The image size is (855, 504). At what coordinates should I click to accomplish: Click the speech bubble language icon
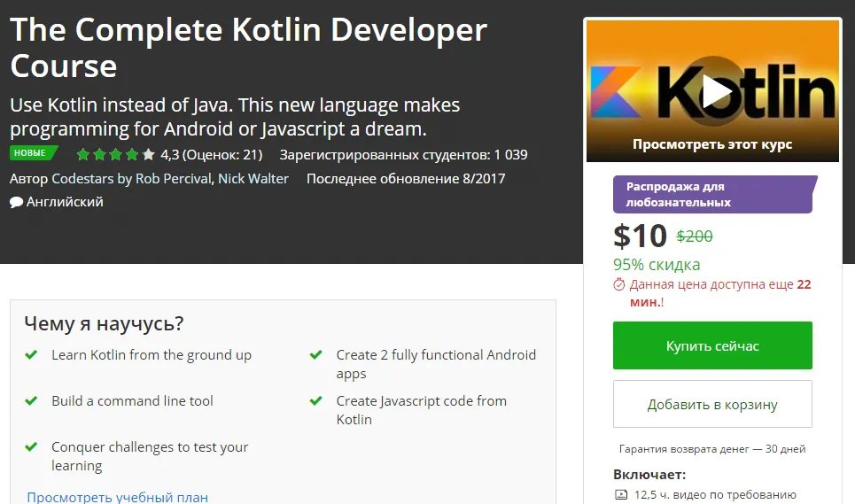pyautogui.click(x=16, y=202)
